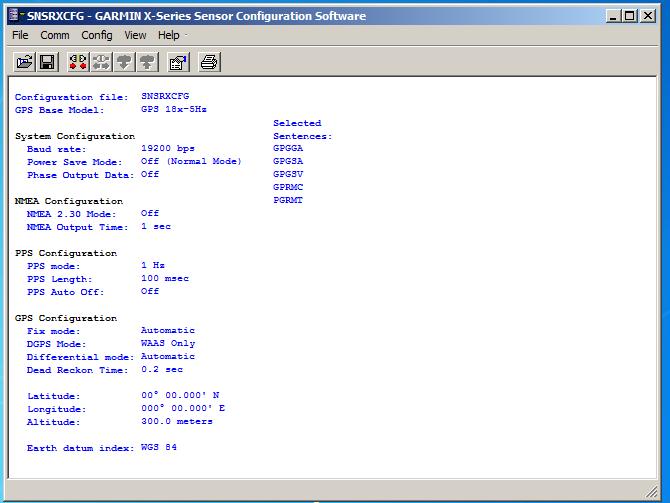The image size is (670, 503).
Task: Select the 'Phase Output Data:' label
Action: (x=80, y=175)
